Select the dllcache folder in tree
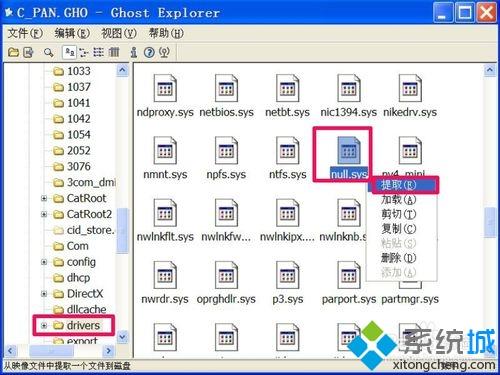 click(80, 309)
